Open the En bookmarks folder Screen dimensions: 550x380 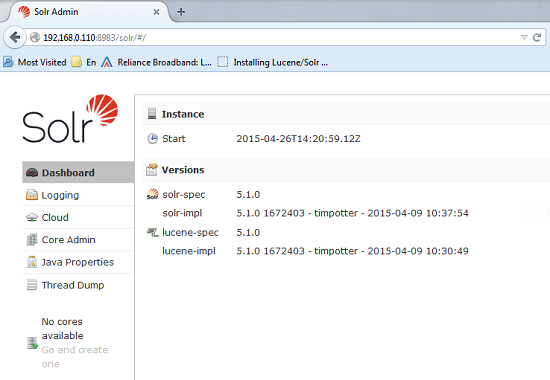click(84, 62)
